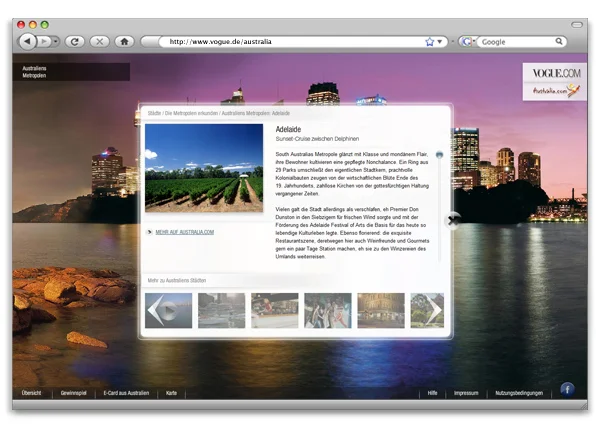Reload the page with the refresh icon
Viewport: 600px width, 430px height.
(74, 41)
